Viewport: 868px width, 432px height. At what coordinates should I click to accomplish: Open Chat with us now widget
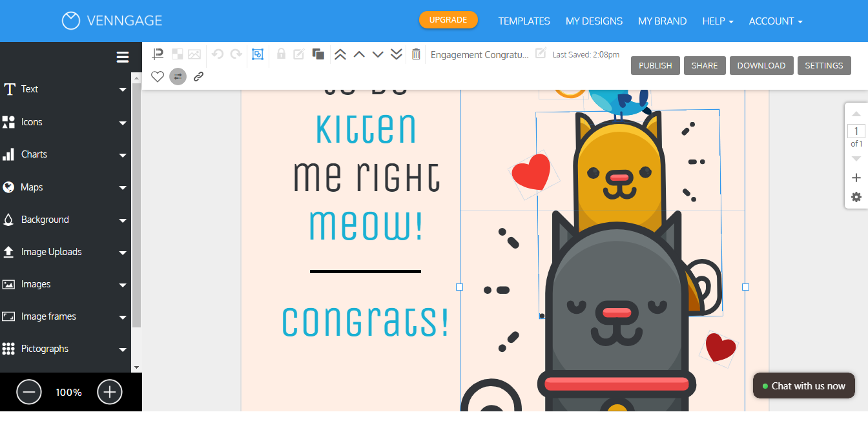804,386
